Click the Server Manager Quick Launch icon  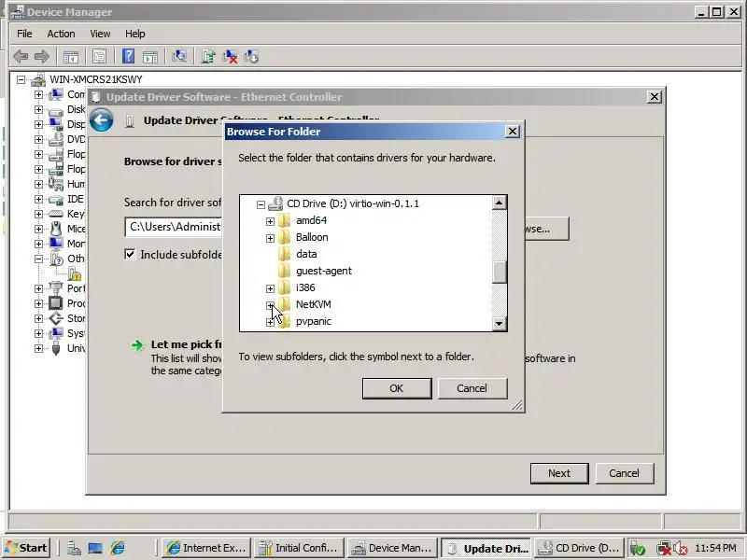74,548
